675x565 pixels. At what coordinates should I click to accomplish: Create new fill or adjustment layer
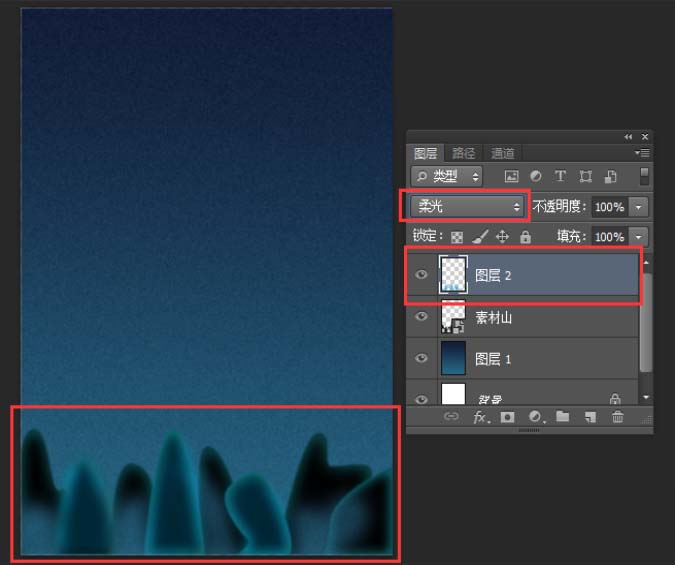tap(536, 417)
